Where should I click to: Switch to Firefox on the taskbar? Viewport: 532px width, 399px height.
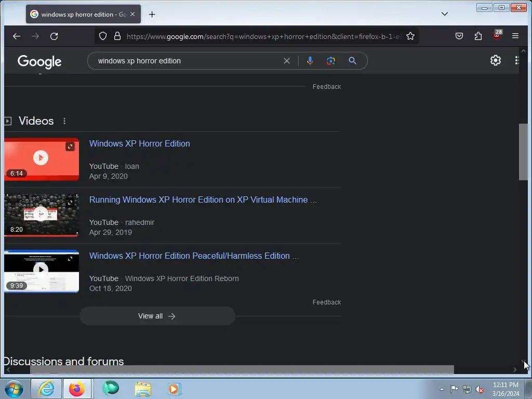pyautogui.click(x=77, y=389)
